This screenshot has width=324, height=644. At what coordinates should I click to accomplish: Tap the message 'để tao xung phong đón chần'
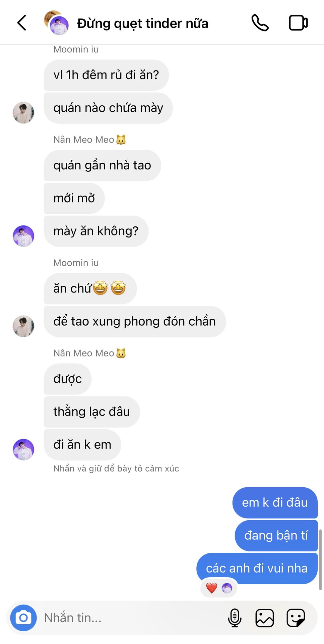[x=135, y=321]
